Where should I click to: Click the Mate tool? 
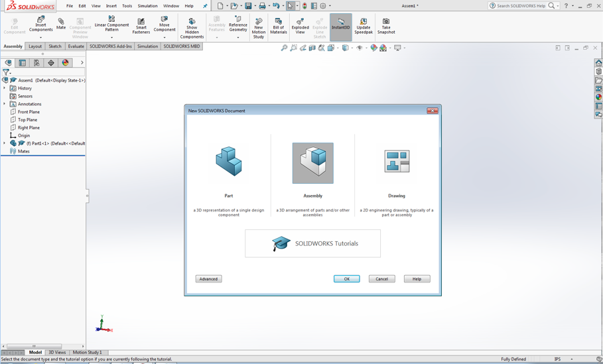pyautogui.click(x=61, y=24)
